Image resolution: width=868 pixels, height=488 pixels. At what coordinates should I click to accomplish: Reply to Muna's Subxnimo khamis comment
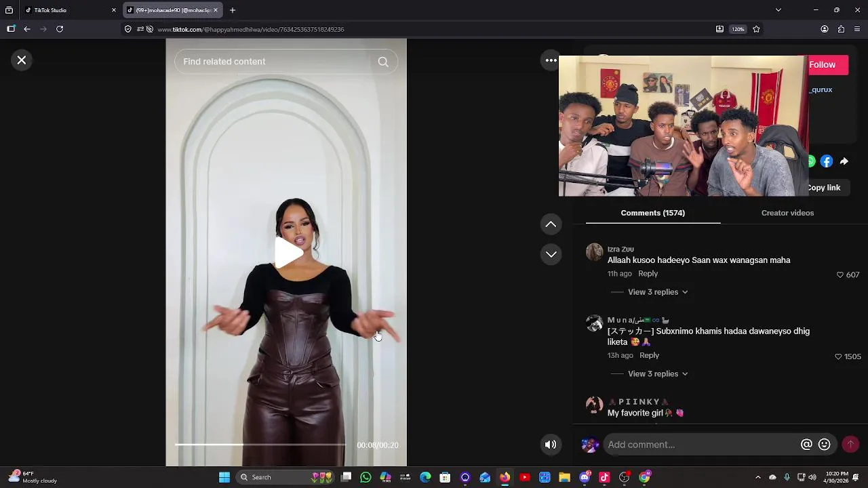point(649,356)
